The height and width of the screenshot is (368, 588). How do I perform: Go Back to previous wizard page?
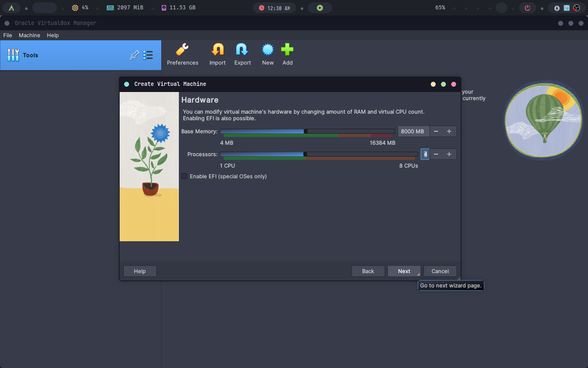pos(368,271)
